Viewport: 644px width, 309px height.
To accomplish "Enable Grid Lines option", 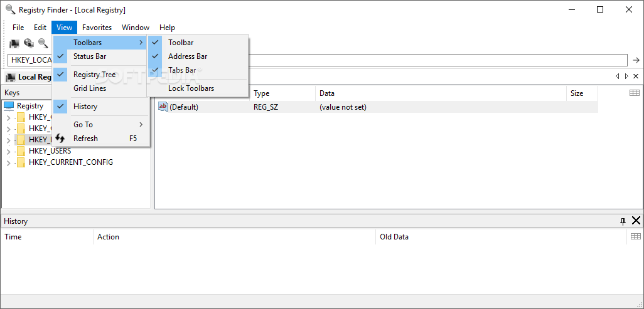I will tap(100, 88).
